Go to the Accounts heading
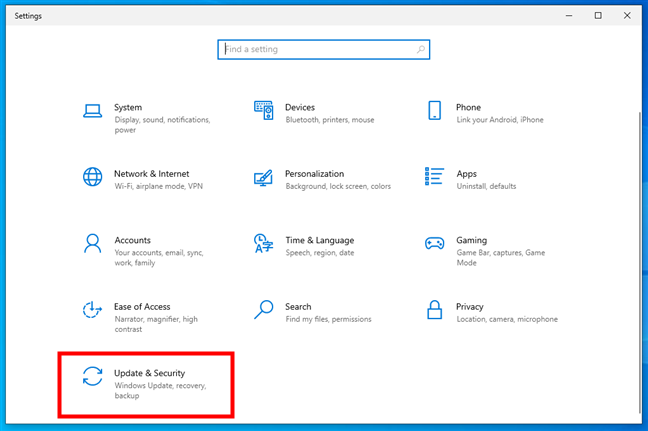The width and height of the screenshot is (648, 431). tap(133, 241)
